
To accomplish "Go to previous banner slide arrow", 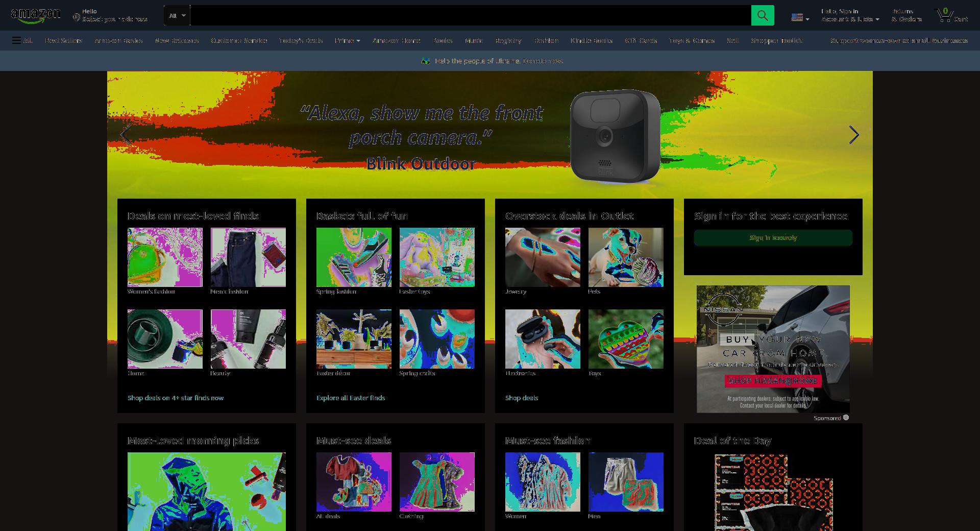I will 126,135.
